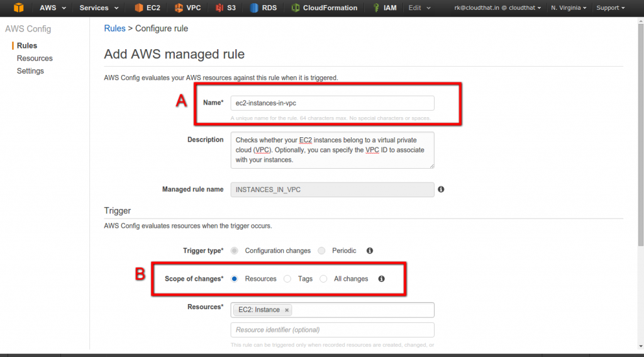Open the Edit toolbar dropdown
Image resolution: width=644 pixels, height=357 pixels.
point(419,8)
